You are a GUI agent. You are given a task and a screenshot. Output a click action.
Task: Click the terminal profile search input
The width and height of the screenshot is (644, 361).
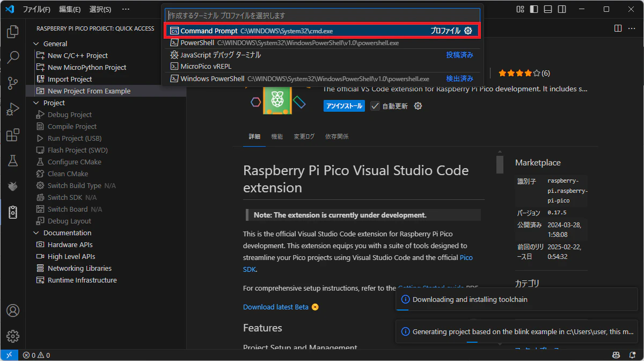tap(323, 16)
